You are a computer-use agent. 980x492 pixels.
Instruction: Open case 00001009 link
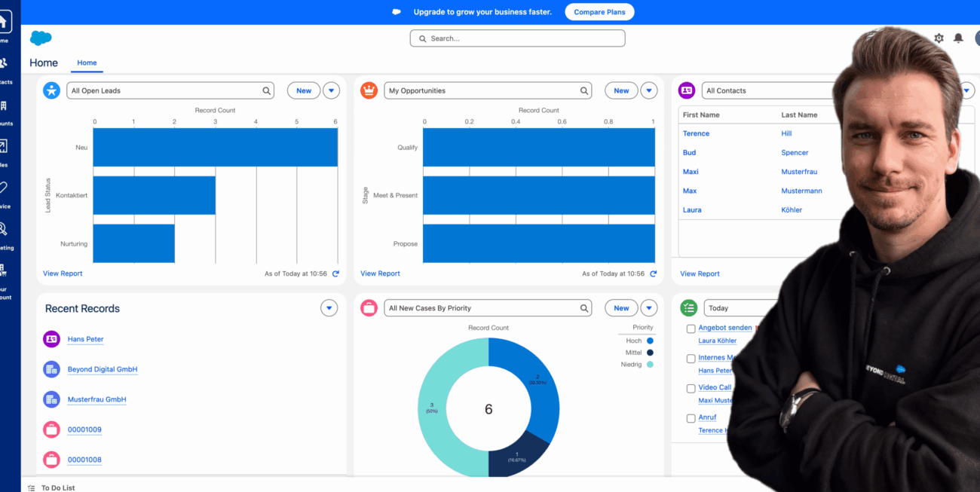point(84,429)
